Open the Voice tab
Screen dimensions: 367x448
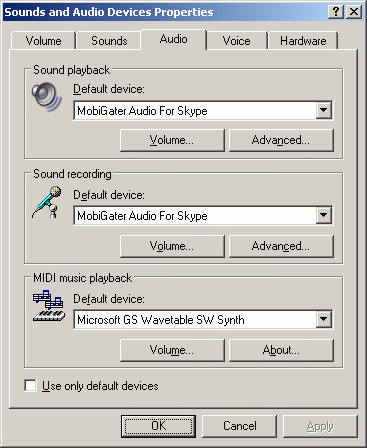point(236,41)
